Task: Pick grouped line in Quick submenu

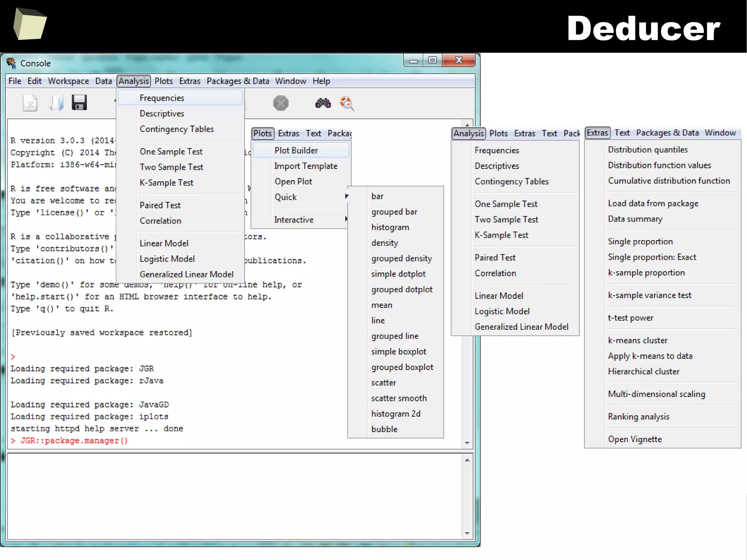Action: [x=396, y=336]
